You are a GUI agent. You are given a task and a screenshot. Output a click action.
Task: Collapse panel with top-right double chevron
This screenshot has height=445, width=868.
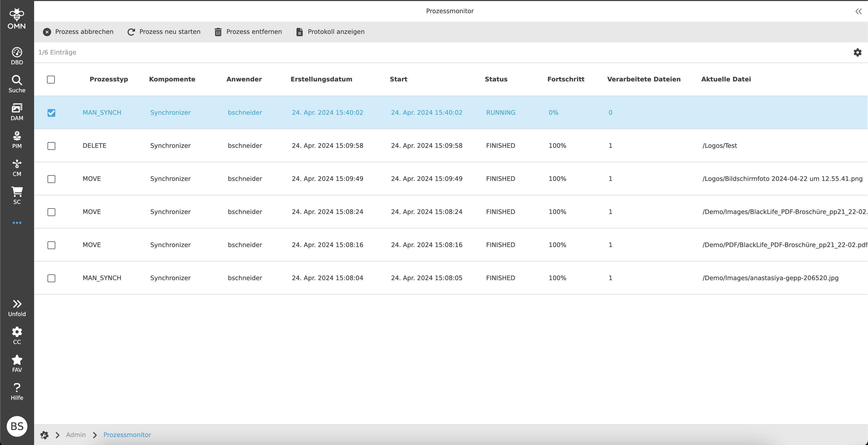pos(858,11)
